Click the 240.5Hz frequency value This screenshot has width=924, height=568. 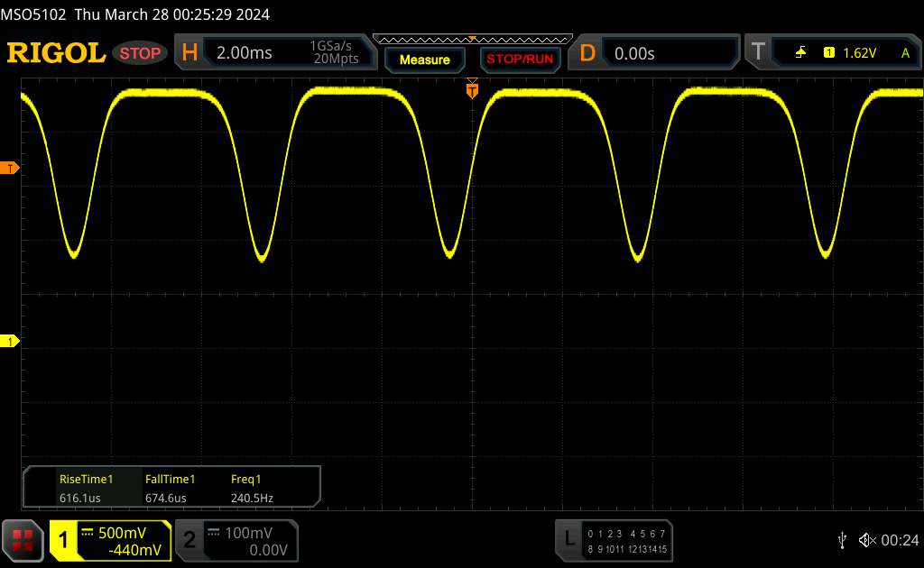point(252,498)
